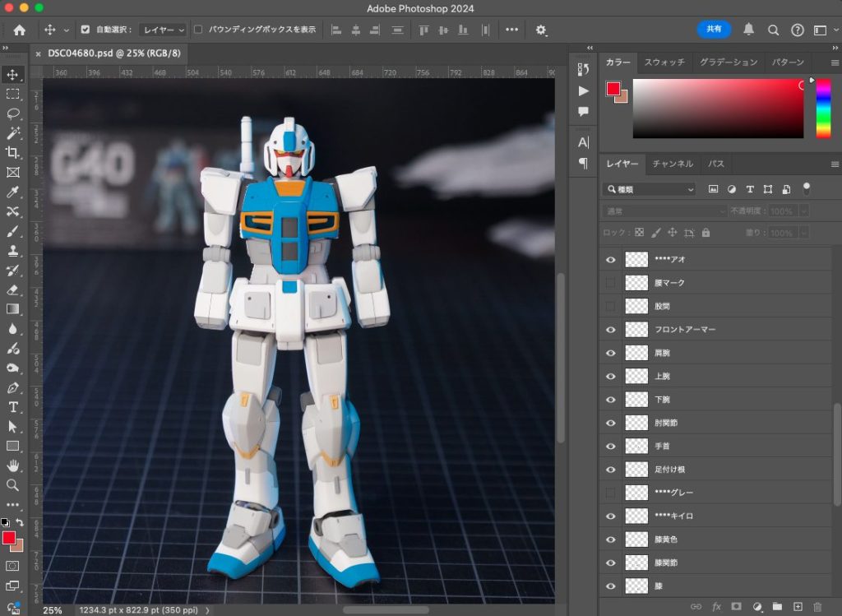
Task: Open the スウォッチ tab
Action: click(x=666, y=63)
